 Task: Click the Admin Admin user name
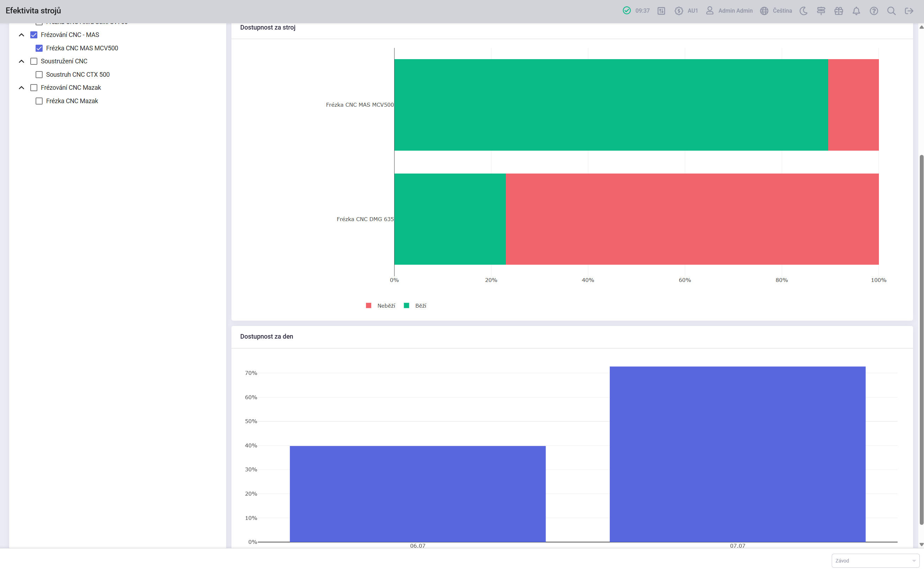[736, 11]
